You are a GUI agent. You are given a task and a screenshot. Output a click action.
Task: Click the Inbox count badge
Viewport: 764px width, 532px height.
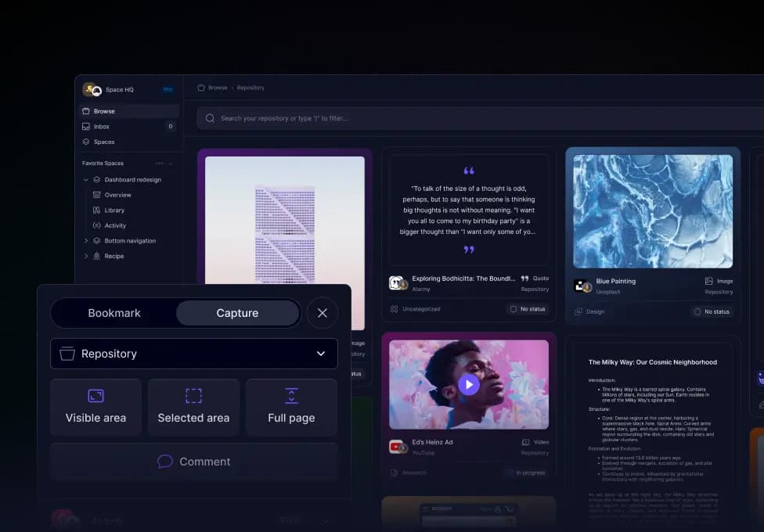170,126
